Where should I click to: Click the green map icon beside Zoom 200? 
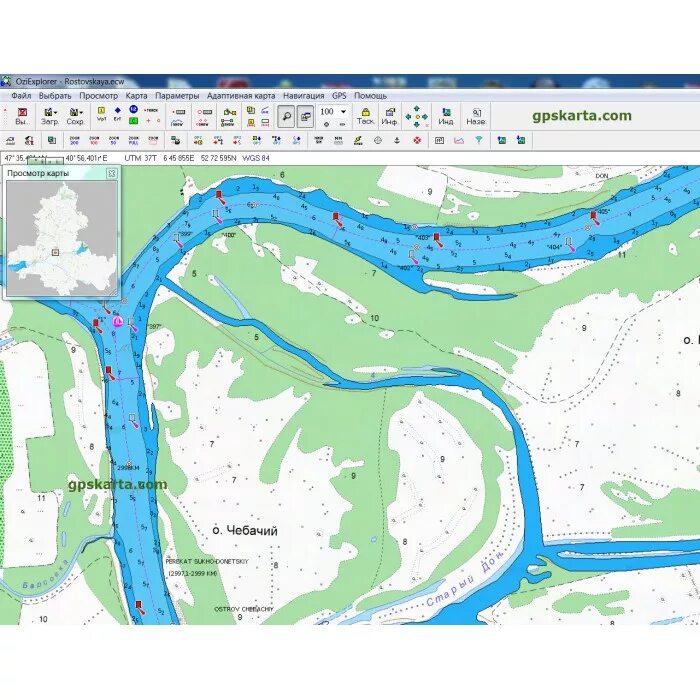52,140
